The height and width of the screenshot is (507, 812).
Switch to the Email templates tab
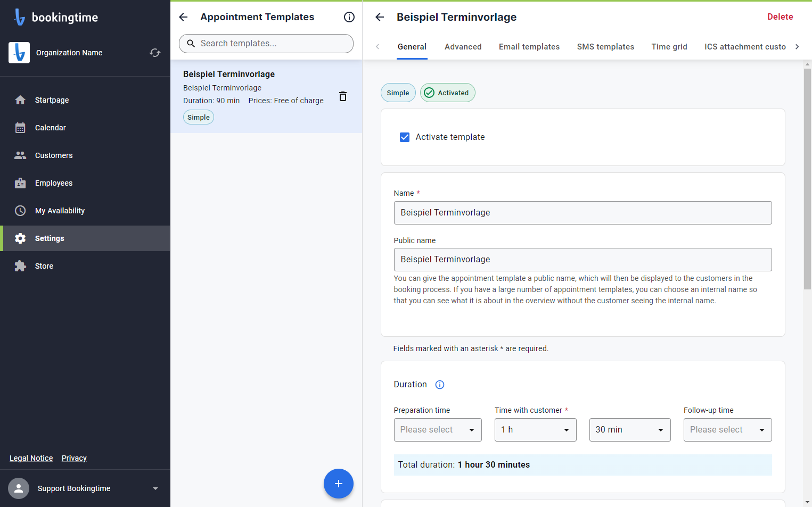[x=529, y=47]
